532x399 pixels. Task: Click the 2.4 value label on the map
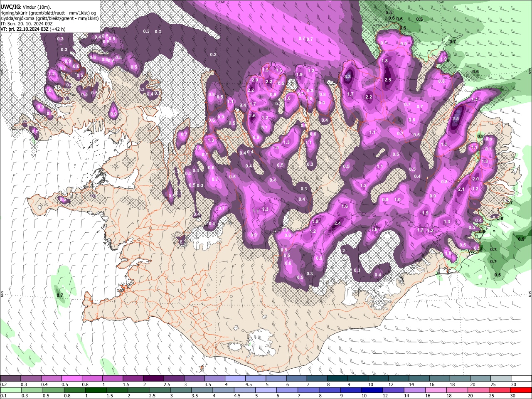337,223
